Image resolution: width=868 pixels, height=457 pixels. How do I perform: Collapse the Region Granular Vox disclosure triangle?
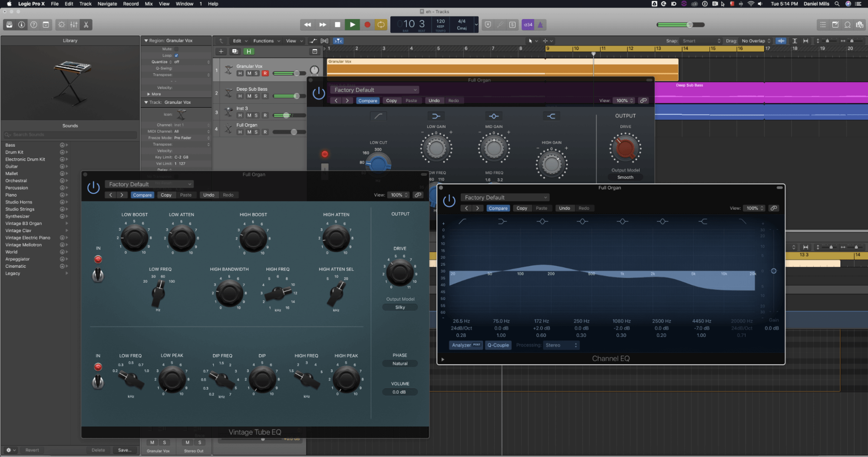(x=146, y=40)
